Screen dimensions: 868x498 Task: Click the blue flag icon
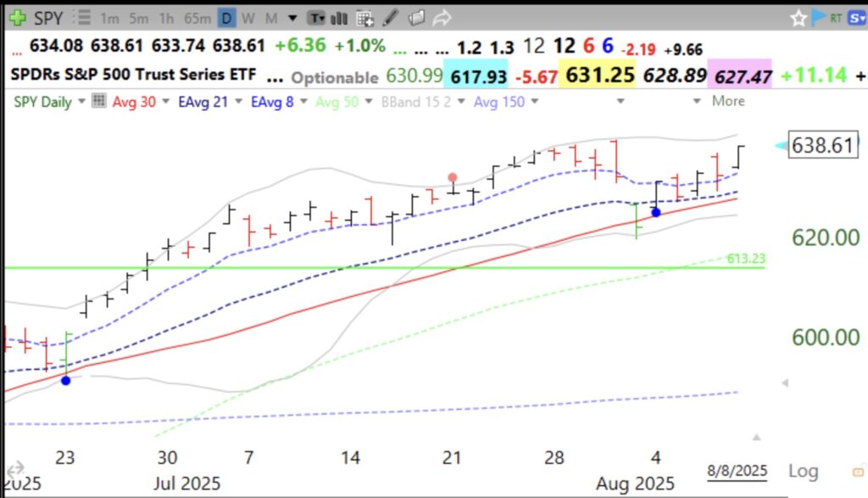coord(819,18)
